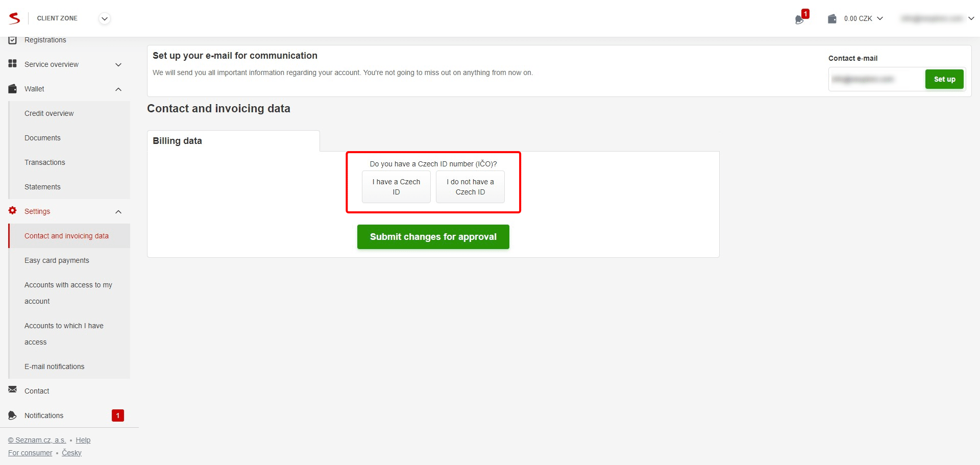Click the Notifications badge showing 1
The width and height of the screenshot is (980, 465).
118,415
